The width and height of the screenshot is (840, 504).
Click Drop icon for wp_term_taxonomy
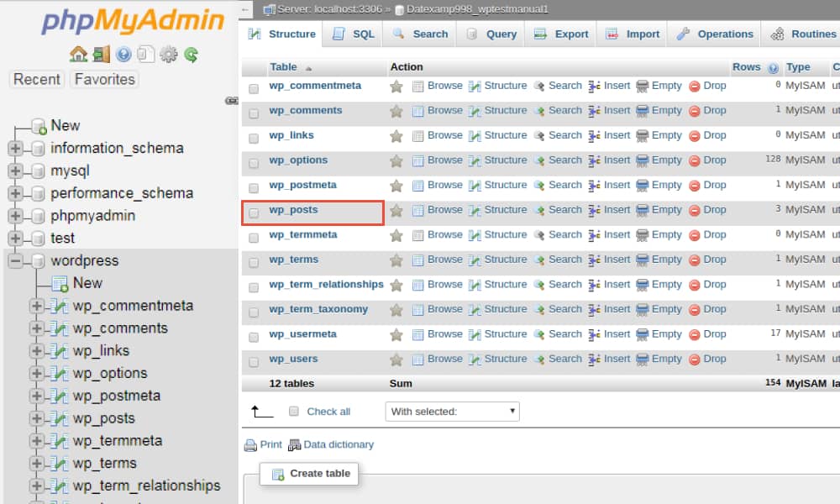pyautogui.click(x=695, y=310)
